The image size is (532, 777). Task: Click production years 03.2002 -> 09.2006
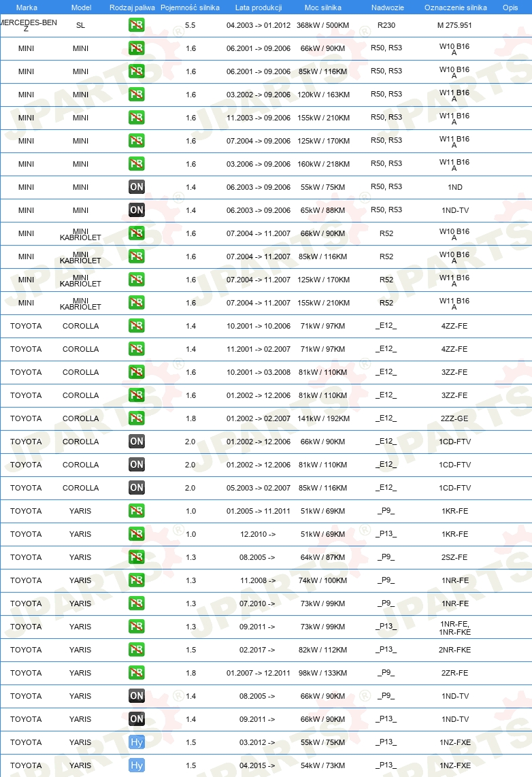click(x=259, y=95)
